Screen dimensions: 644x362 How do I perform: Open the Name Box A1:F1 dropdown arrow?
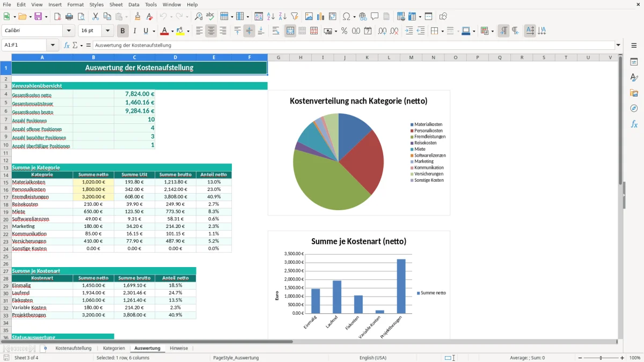coord(53,45)
